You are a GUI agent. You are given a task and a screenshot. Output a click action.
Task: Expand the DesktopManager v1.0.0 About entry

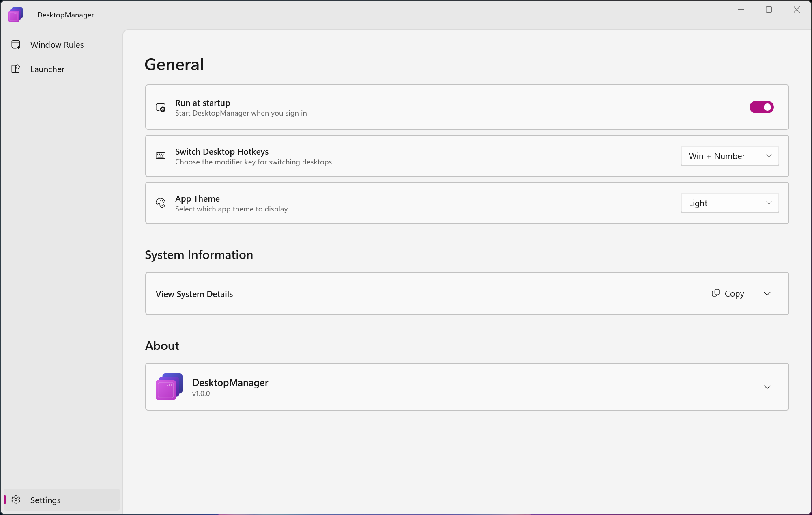[x=767, y=387]
